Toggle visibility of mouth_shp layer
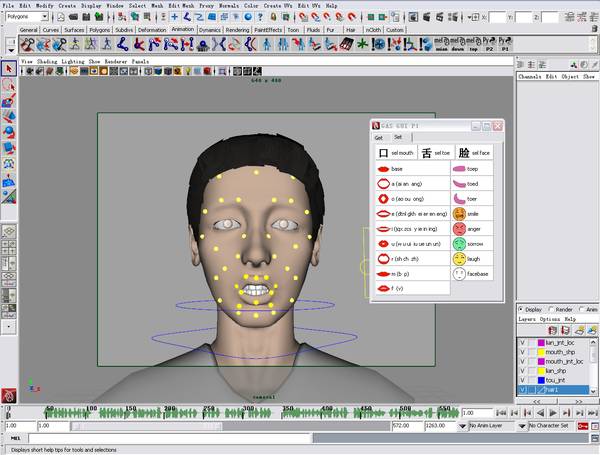Image resolution: width=600 pixels, height=455 pixels. (522, 352)
